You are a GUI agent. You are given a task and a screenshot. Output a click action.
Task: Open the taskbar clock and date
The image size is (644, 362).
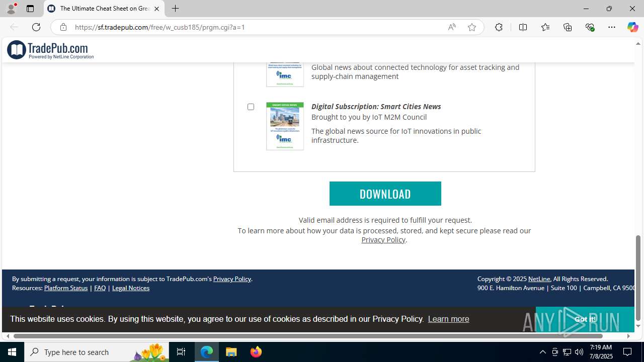click(601, 352)
